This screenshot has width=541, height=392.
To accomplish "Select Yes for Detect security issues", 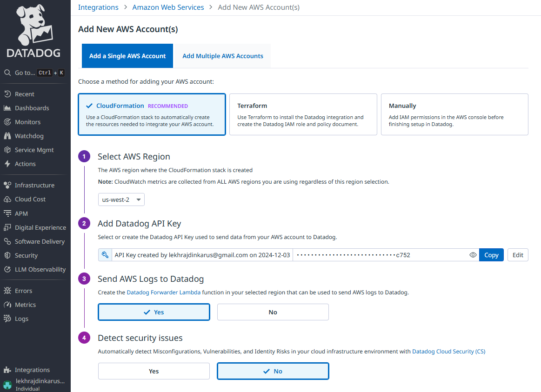I will pos(154,371).
